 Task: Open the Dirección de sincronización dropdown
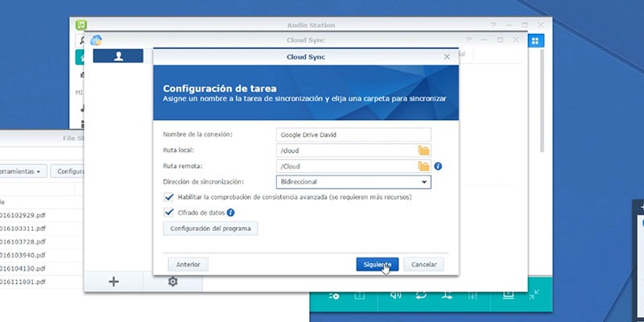tap(353, 182)
